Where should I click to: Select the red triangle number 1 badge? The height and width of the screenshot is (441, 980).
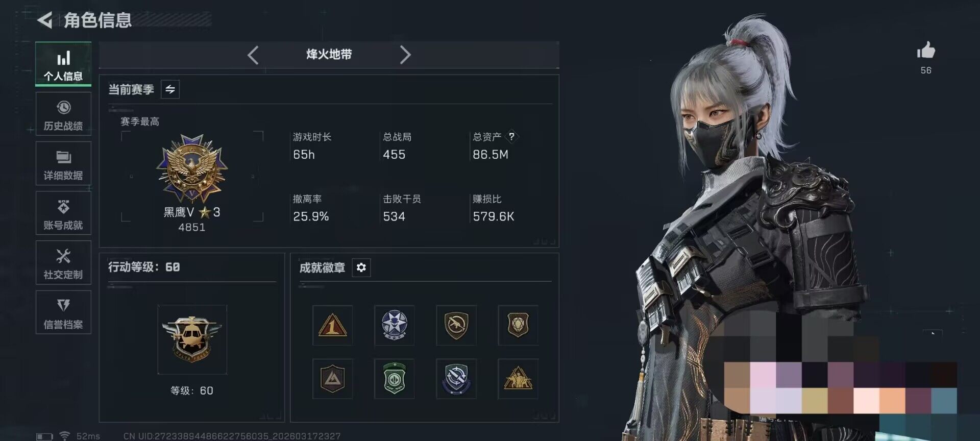(332, 325)
